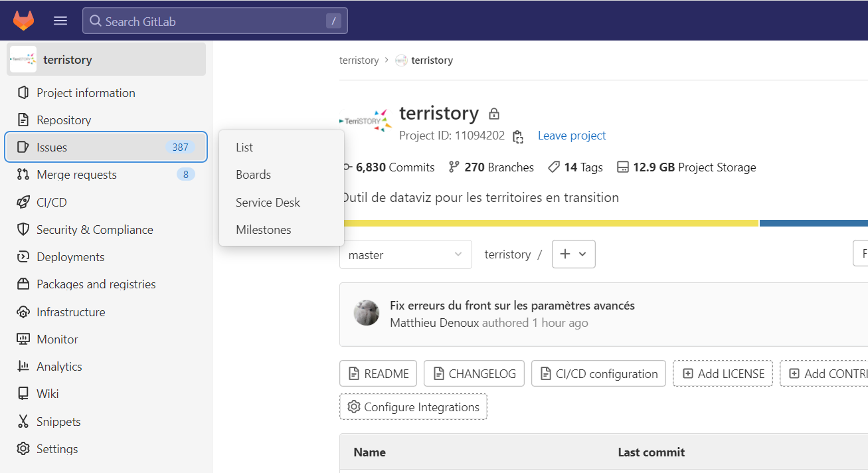Image resolution: width=868 pixels, height=473 pixels.
Task: Select List from Issues flyout menu
Action: (244, 147)
